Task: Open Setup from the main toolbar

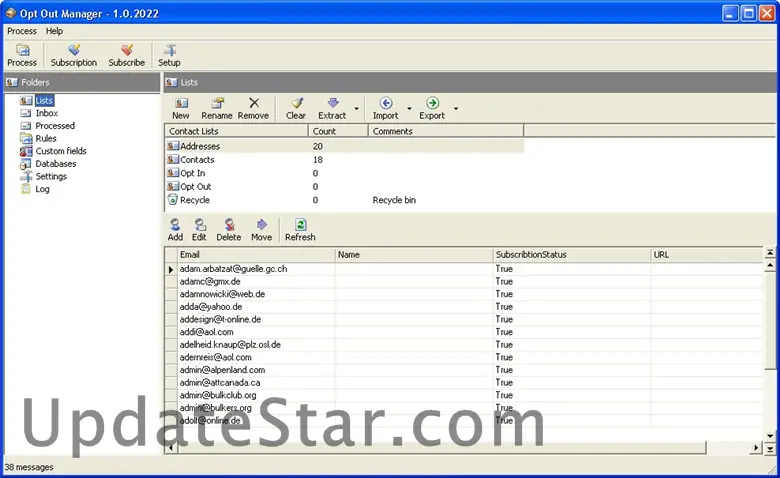Action: tap(170, 55)
